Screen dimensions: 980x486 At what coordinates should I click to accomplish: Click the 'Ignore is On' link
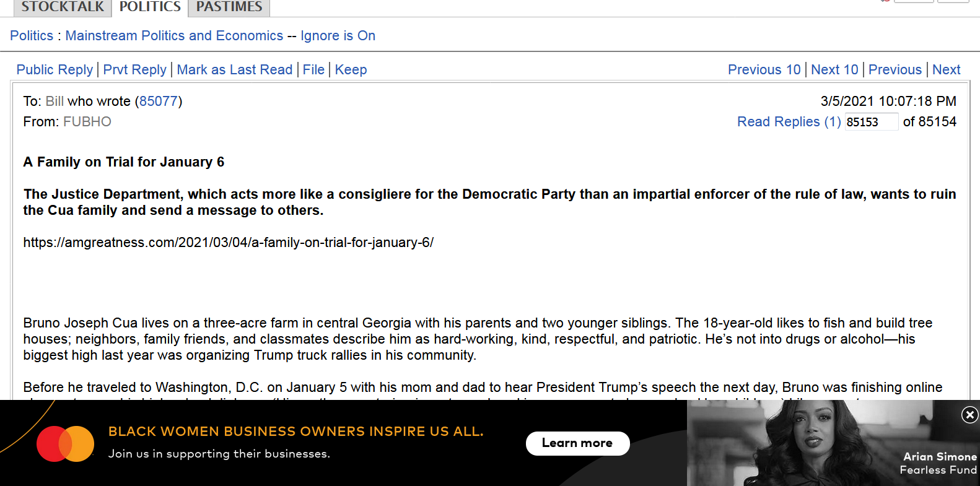[338, 36]
